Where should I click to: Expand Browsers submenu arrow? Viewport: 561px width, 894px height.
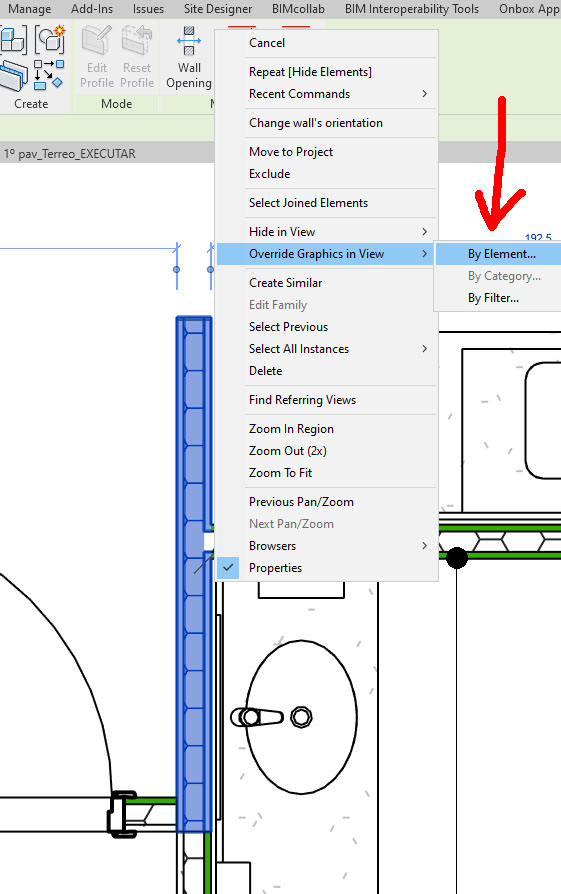424,546
